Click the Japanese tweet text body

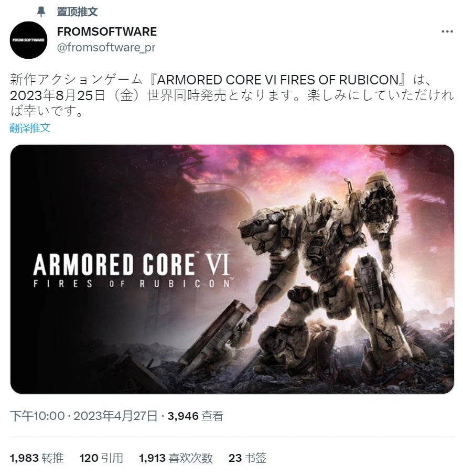click(x=232, y=95)
